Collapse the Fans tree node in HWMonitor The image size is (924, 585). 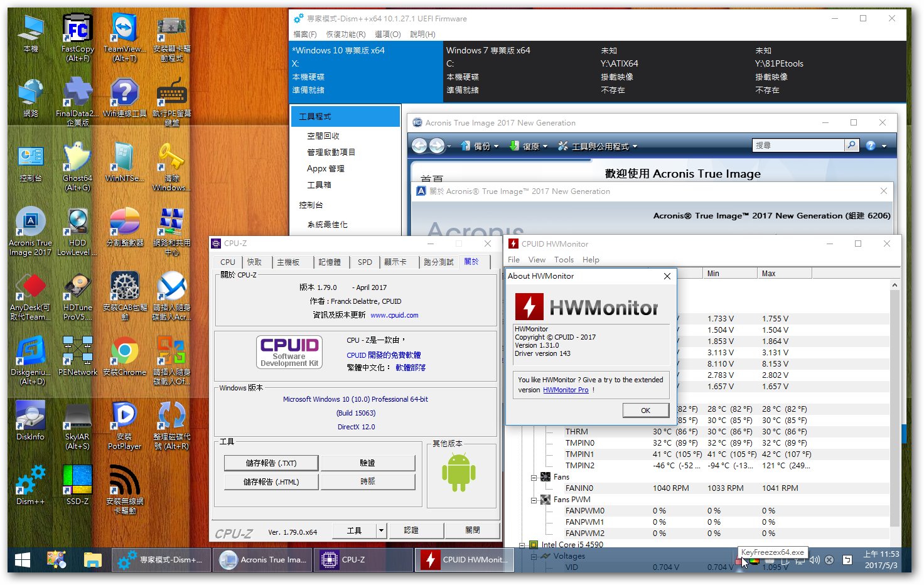534,477
